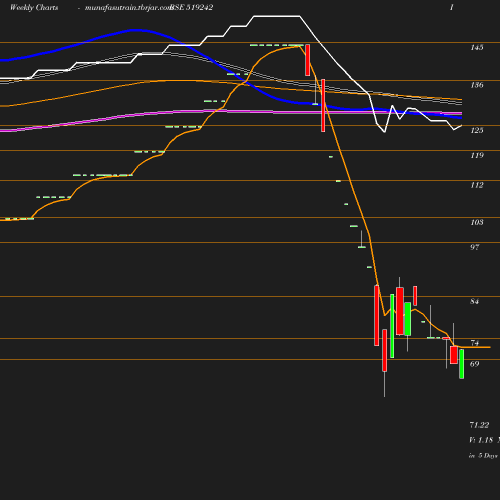Click the 69 price axis label

tap(475, 364)
